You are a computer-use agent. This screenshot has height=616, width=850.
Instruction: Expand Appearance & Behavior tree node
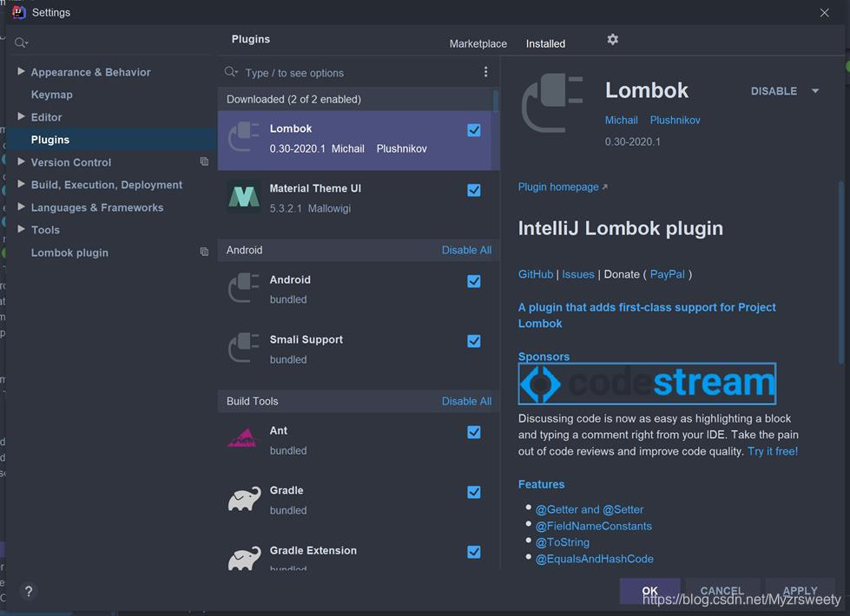tap(21, 71)
